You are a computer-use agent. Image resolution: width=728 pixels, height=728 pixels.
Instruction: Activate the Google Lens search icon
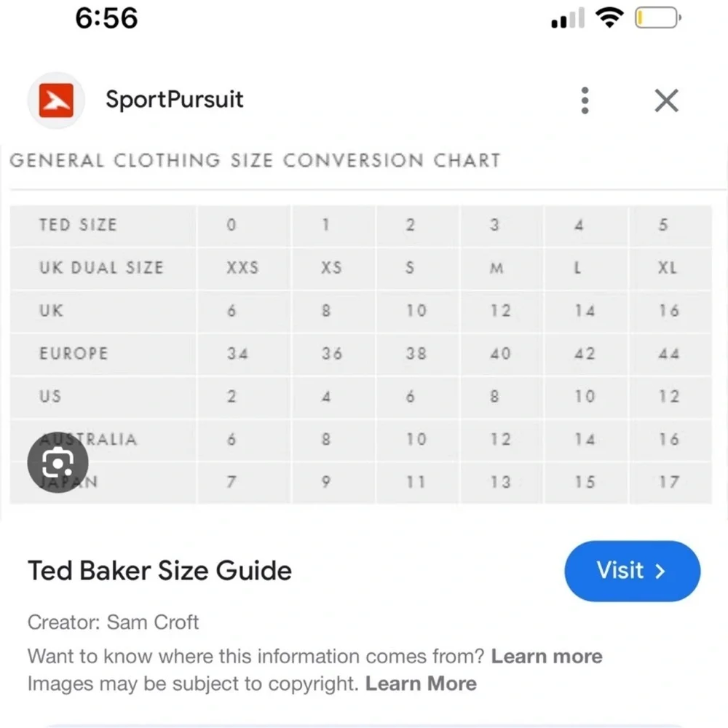click(58, 462)
